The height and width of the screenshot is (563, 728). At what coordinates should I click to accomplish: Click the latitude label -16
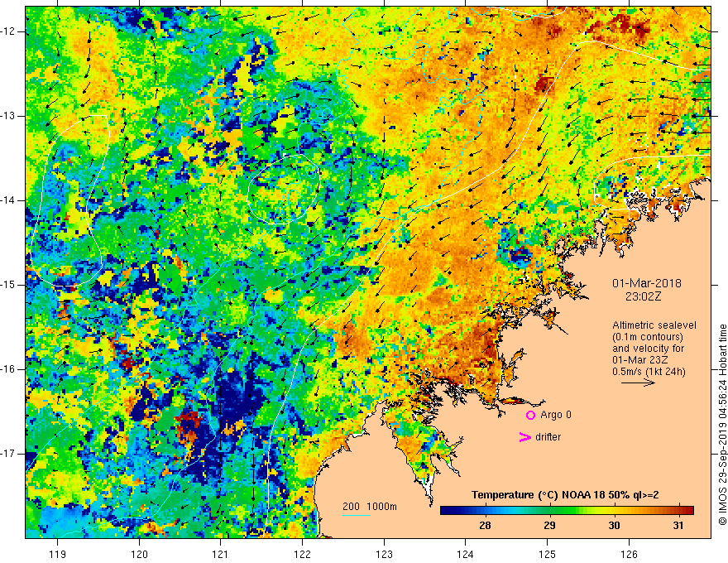(x=8, y=369)
